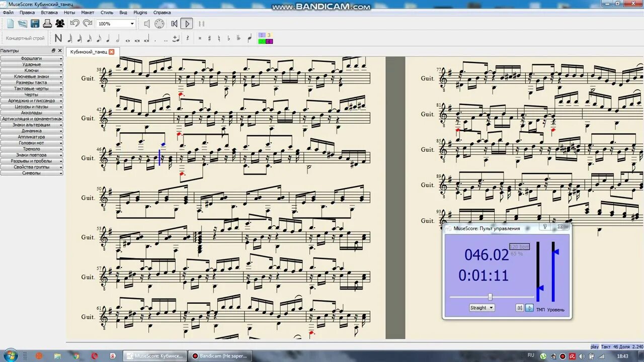Image resolution: width=644 pixels, height=362 pixels.
Task: Apply the sharp accidental
Action: pos(209,38)
